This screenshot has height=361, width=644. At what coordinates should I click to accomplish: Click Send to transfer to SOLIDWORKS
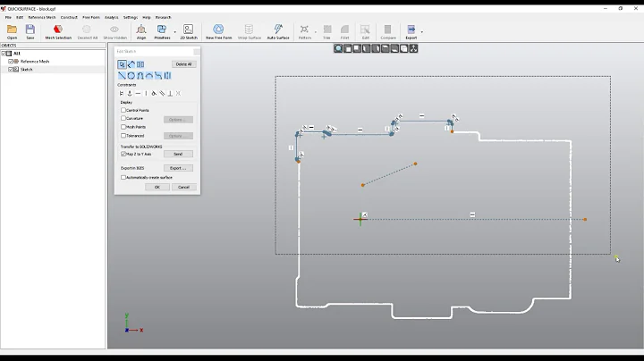pyautogui.click(x=178, y=154)
